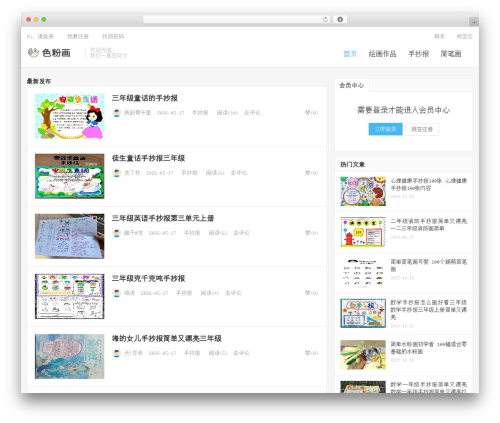Click author avatar under 海的女儿手抄报 post
Screen dimensions: 500x423
tap(116, 353)
